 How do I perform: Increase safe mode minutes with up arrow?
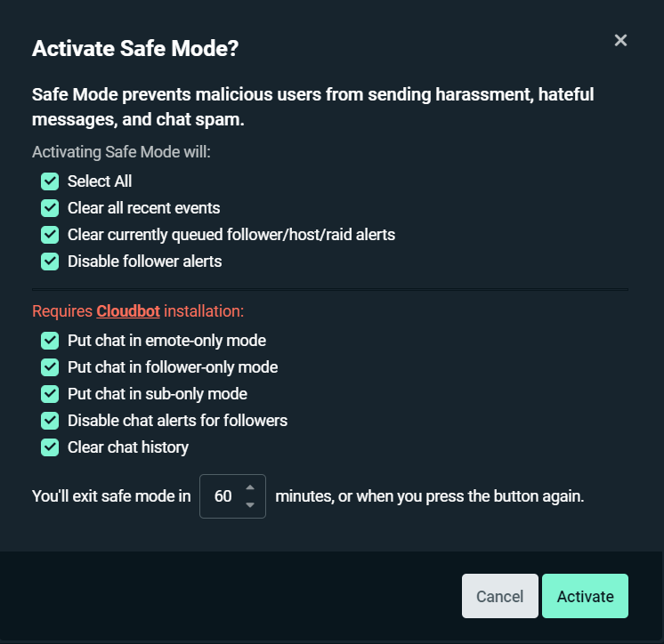(x=250, y=487)
